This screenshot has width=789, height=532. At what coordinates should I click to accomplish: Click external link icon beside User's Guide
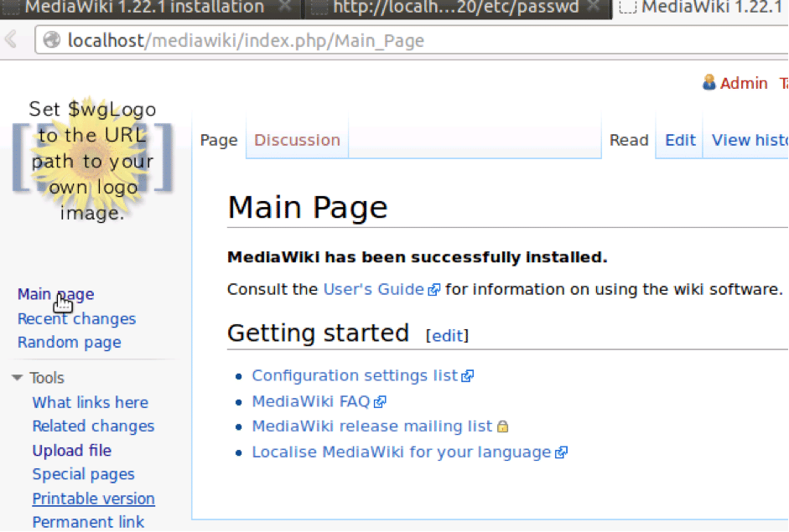point(433,290)
